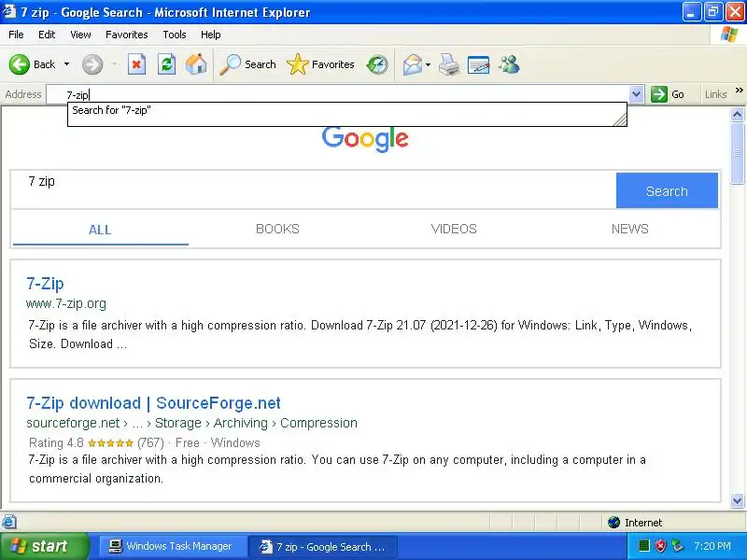The width and height of the screenshot is (747, 560).
Task: Click the Google search box with 7 zip
Action: tap(314, 189)
